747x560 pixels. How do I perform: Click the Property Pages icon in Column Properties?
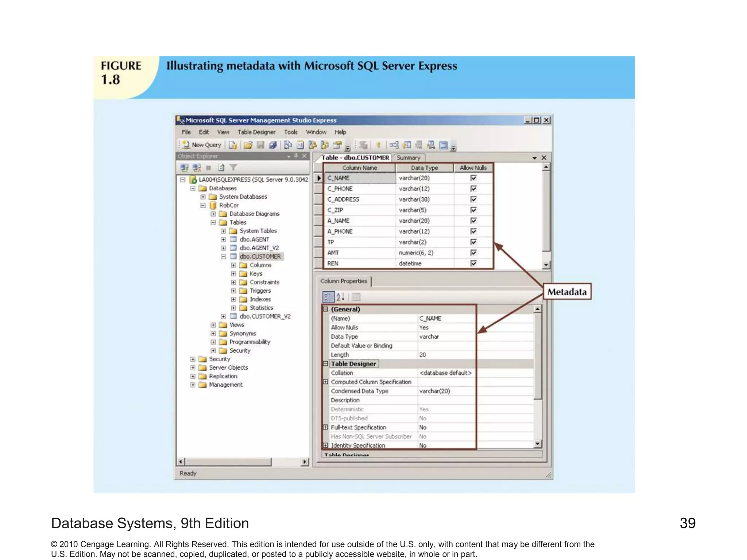click(x=356, y=297)
